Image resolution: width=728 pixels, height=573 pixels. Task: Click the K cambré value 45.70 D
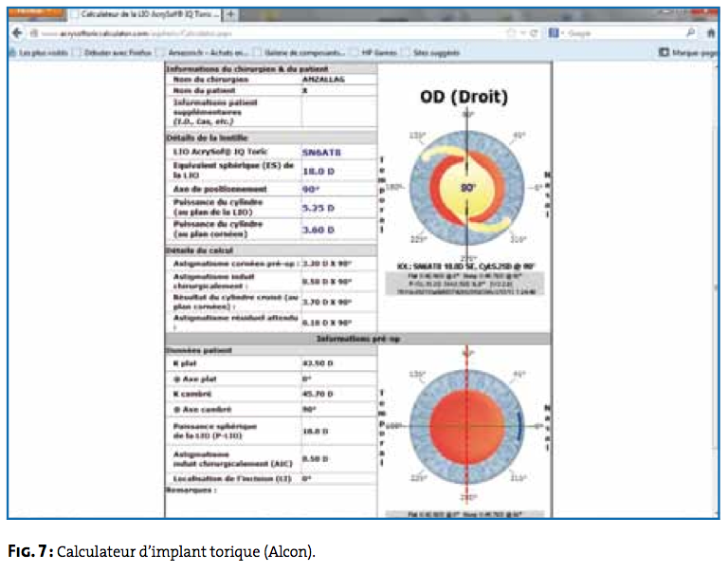[318, 394]
